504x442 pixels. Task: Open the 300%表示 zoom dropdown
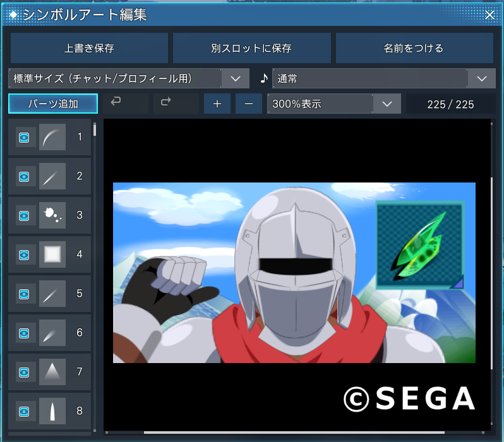pos(334,104)
